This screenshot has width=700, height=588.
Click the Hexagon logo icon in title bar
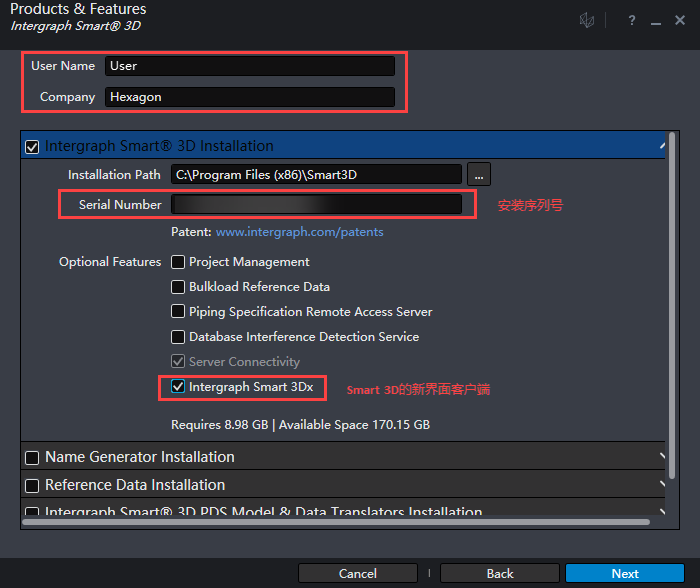point(587,20)
